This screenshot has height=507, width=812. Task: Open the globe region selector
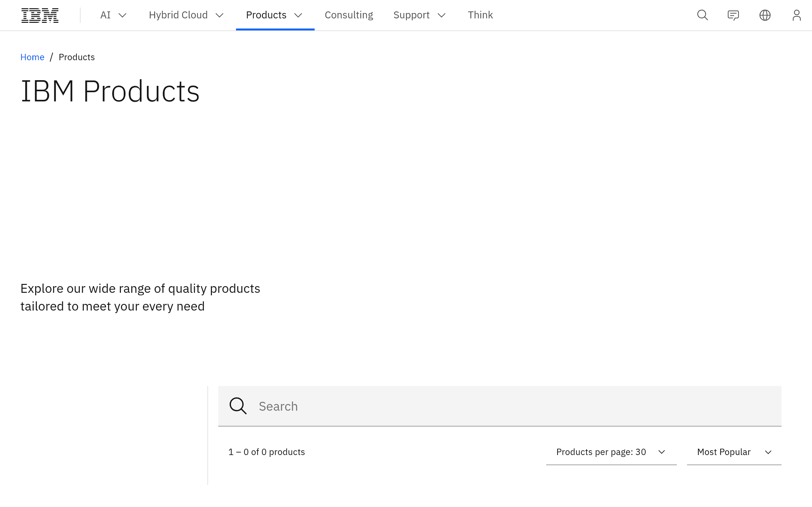click(x=765, y=15)
